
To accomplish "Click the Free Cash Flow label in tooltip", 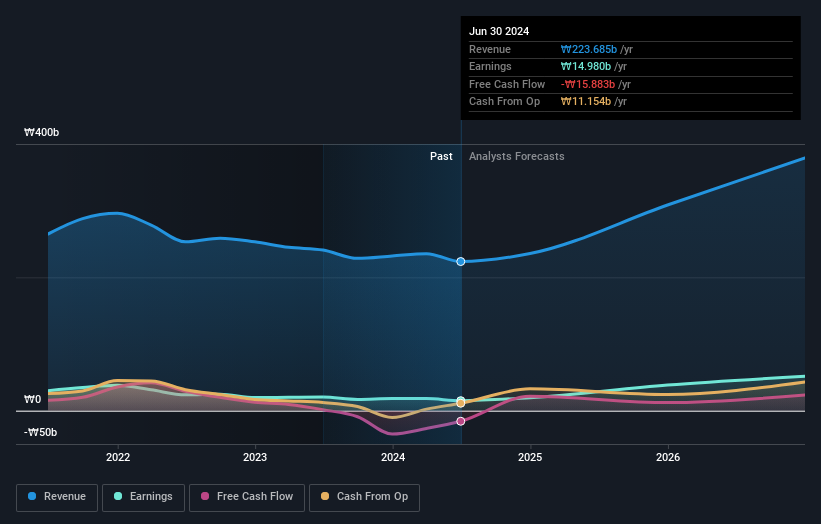I will [507, 84].
